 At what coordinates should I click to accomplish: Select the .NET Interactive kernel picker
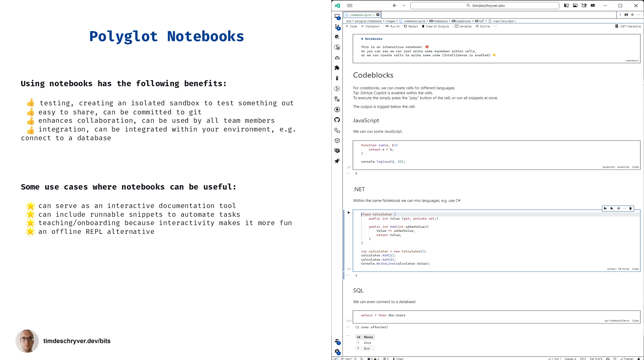tap(628, 26)
